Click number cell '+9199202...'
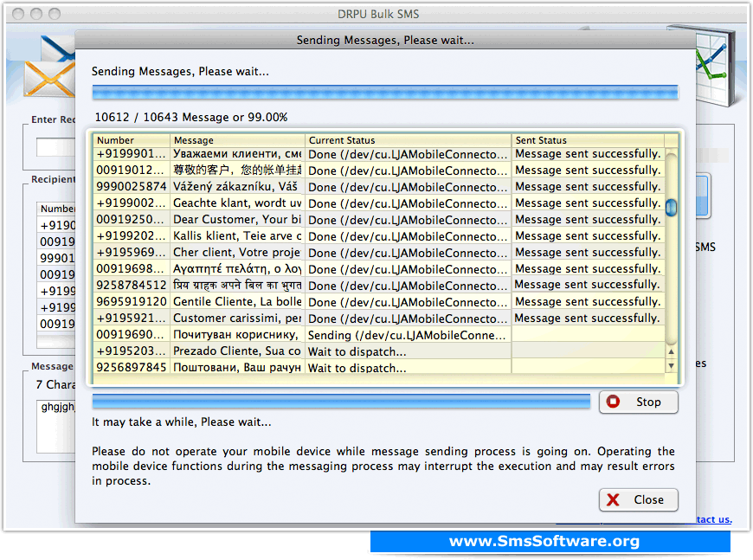753x560 pixels. tap(131, 235)
